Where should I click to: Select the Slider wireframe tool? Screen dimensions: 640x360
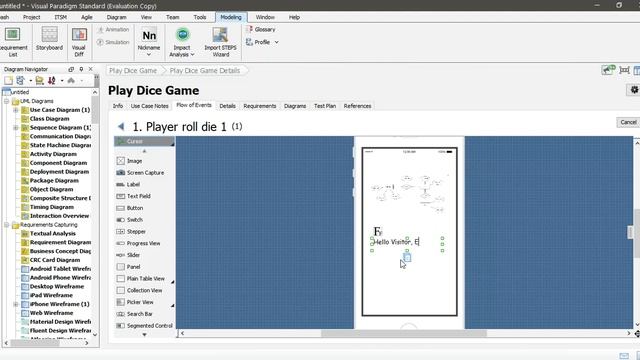128,255
